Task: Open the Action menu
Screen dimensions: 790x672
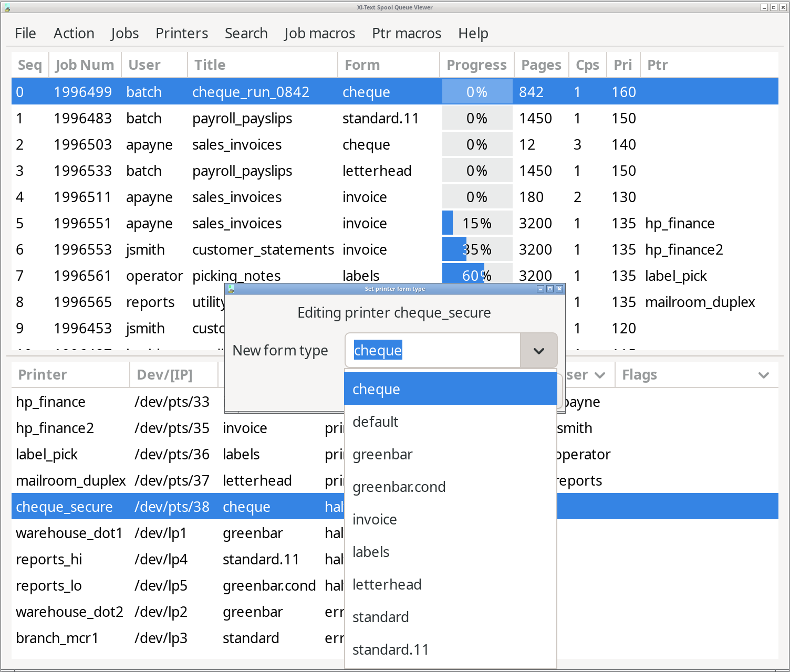Action: click(74, 33)
